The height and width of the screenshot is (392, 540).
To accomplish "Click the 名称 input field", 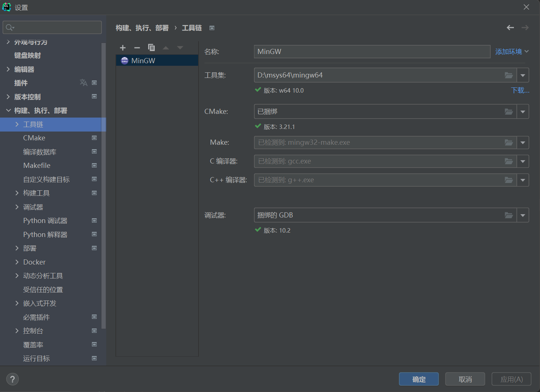I will tap(372, 52).
